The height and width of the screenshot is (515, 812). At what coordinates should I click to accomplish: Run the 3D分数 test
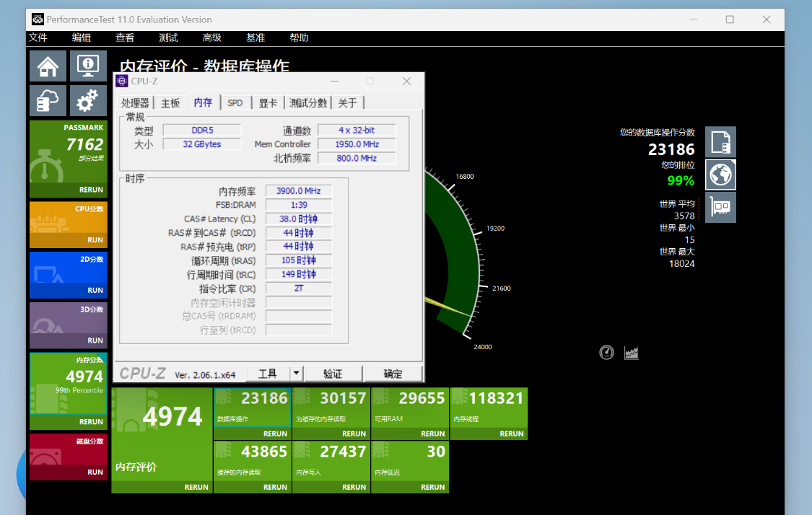point(95,340)
